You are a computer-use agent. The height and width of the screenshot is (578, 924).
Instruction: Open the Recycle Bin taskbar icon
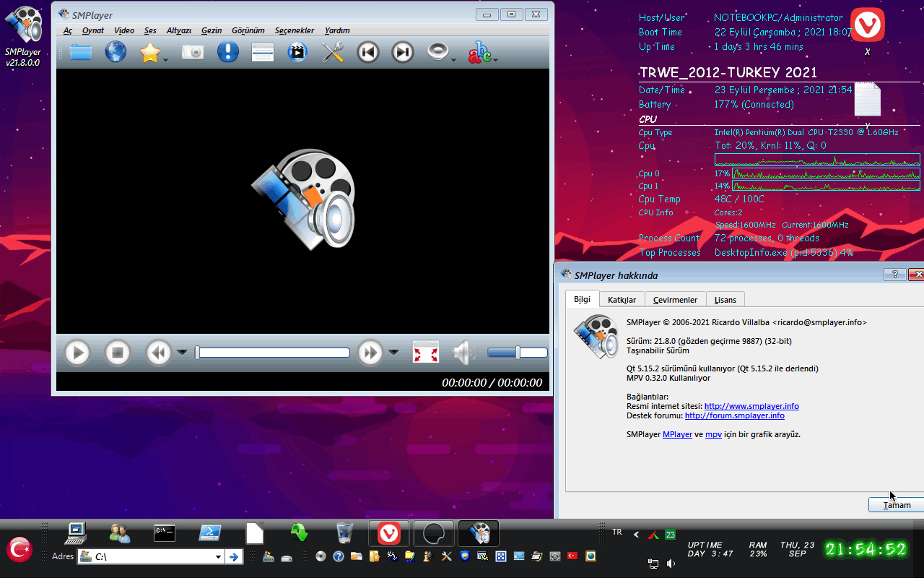pos(345,533)
